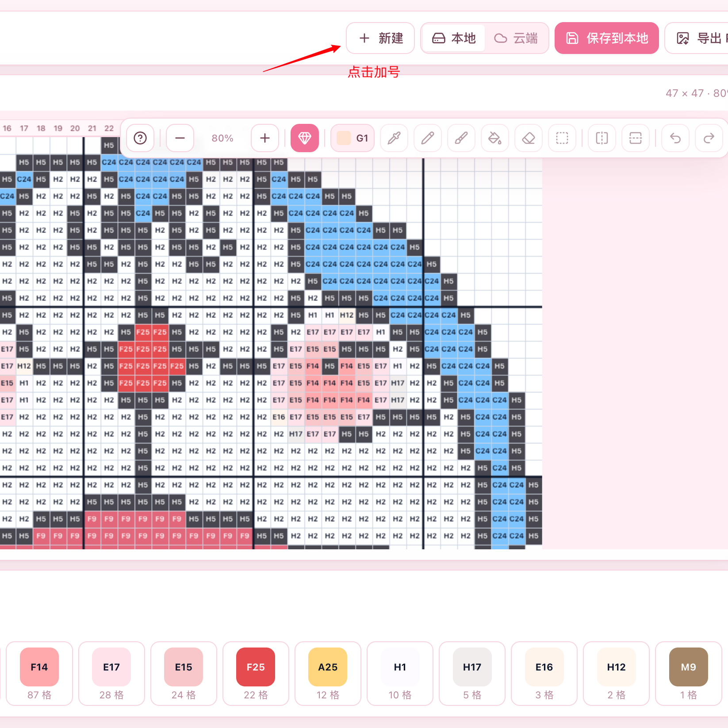728x728 pixels.
Task: Select the eyedropper tool
Action: [394, 138]
